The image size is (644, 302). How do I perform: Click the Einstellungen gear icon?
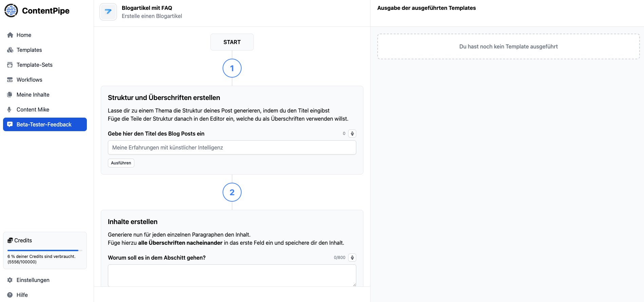(x=10, y=280)
